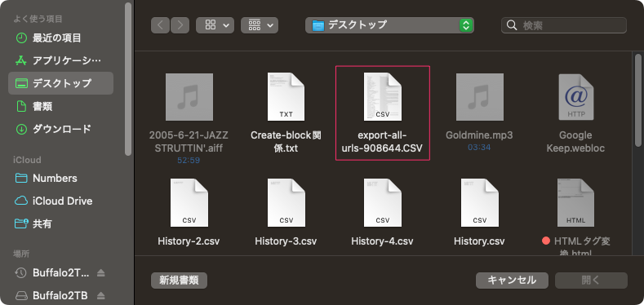Select the History-4.csv file icon
Screen dimensions: 644x305
point(383,202)
